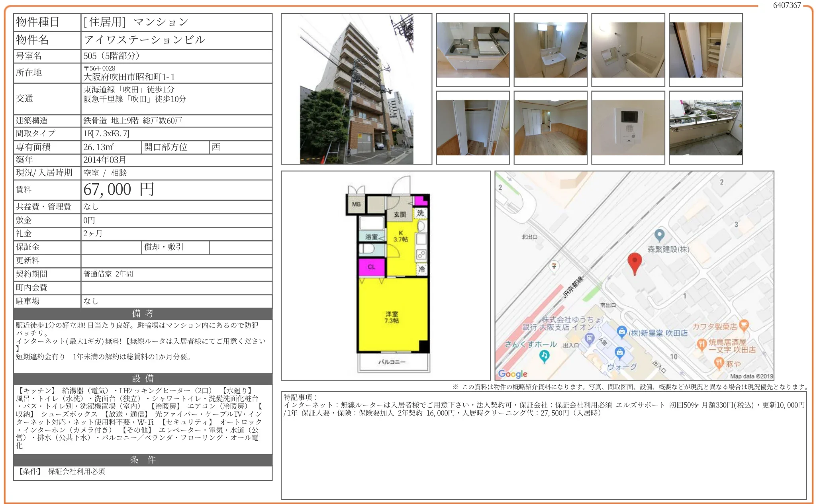Click the 焼鳥居酒屋 restaurant marker icon
819x504 pixels.
(x=701, y=344)
